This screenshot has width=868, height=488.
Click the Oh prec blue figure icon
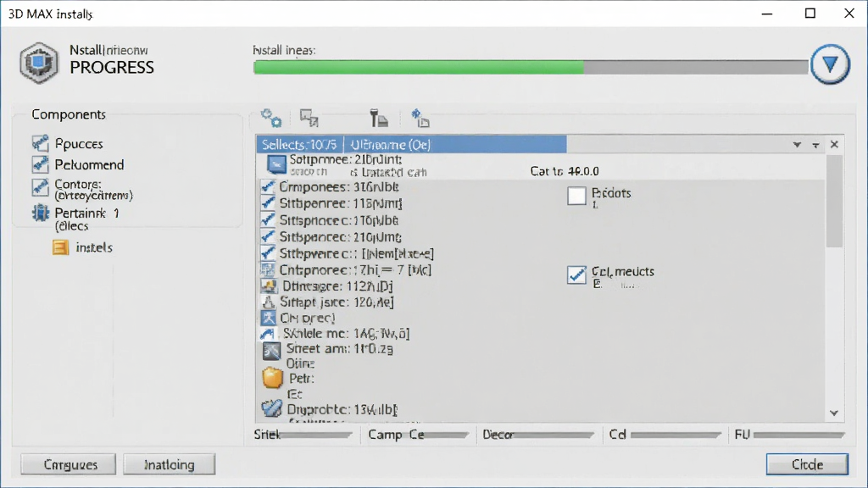(269, 319)
